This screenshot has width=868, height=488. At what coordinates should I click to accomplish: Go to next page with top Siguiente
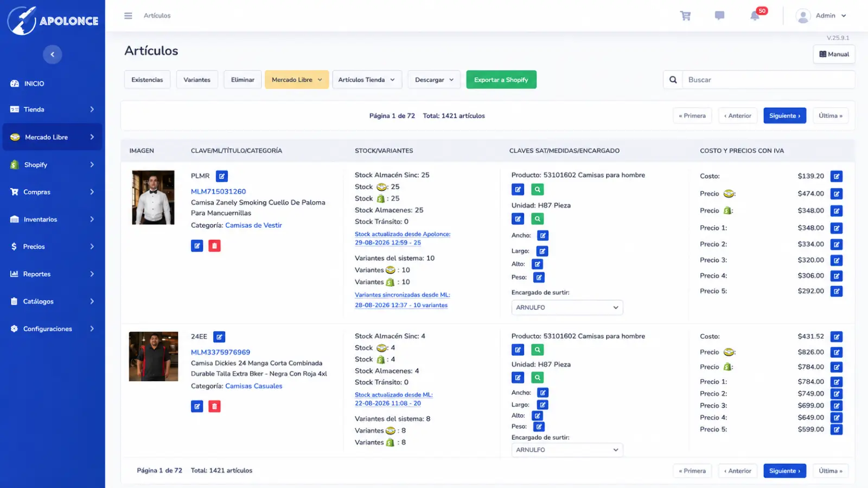coord(784,115)
